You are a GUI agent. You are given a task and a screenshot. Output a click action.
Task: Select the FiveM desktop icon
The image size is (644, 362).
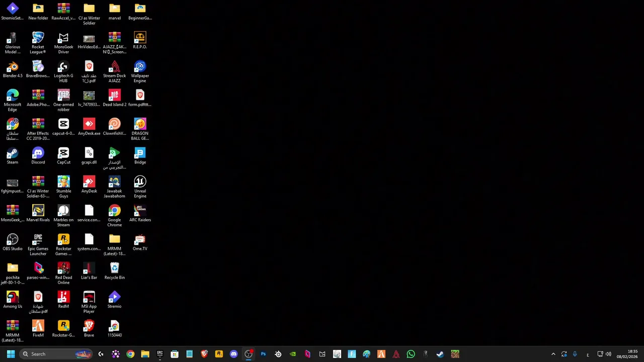[x=38, y=329]
